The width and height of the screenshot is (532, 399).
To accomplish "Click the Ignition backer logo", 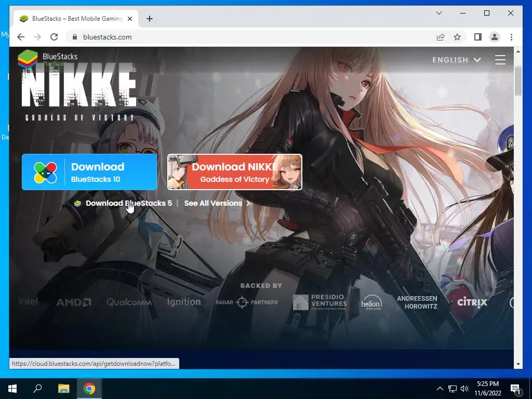I will tap(184, 302).
